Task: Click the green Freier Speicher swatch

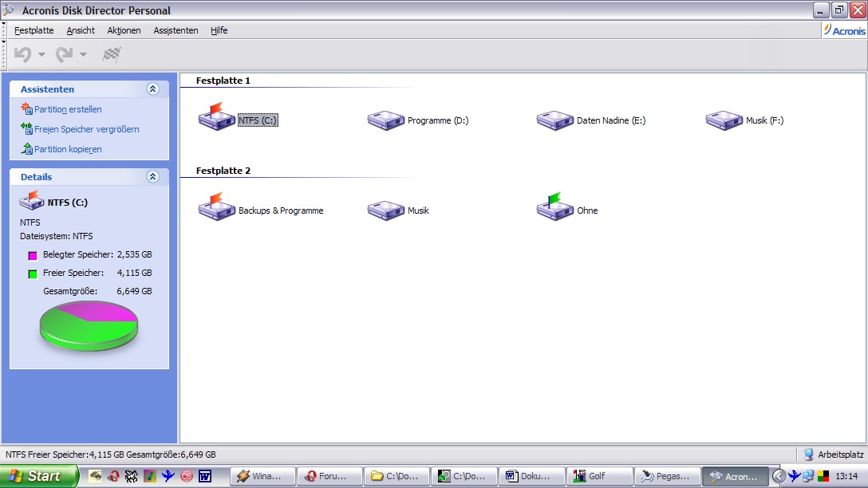Action: click(x=33, y=274)
